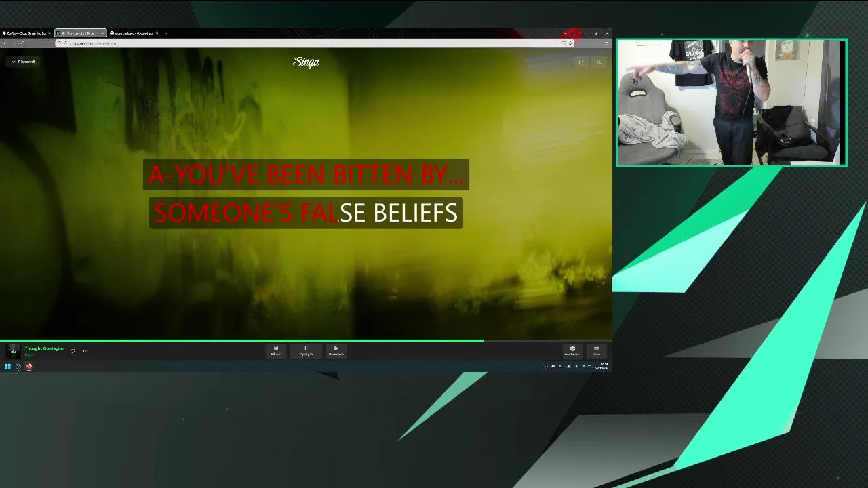Open the Windows Start menu
The width and height of the screenshot is (868, 488).
click(7, 367)
